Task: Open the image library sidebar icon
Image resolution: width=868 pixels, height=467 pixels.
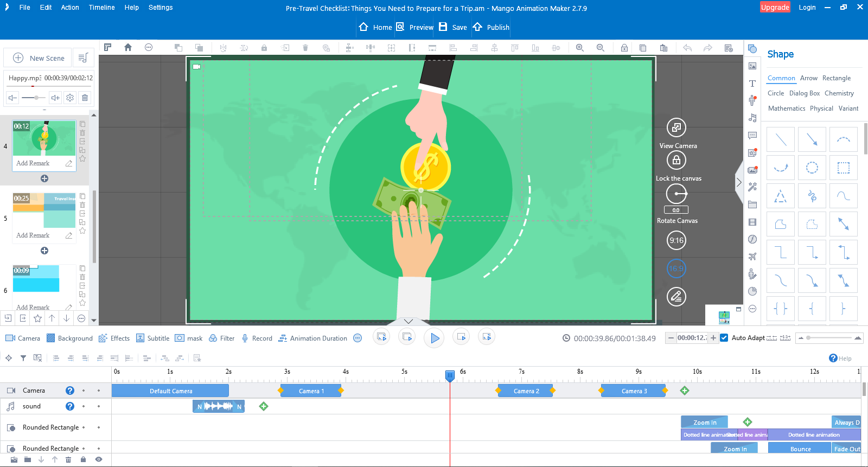Action: point(752,66)
